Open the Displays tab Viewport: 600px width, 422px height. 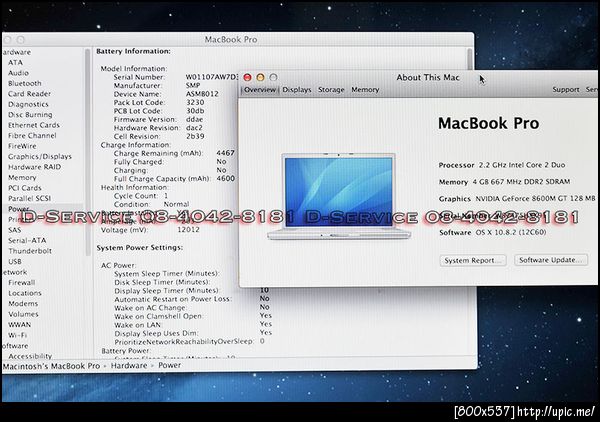[297, 90]
